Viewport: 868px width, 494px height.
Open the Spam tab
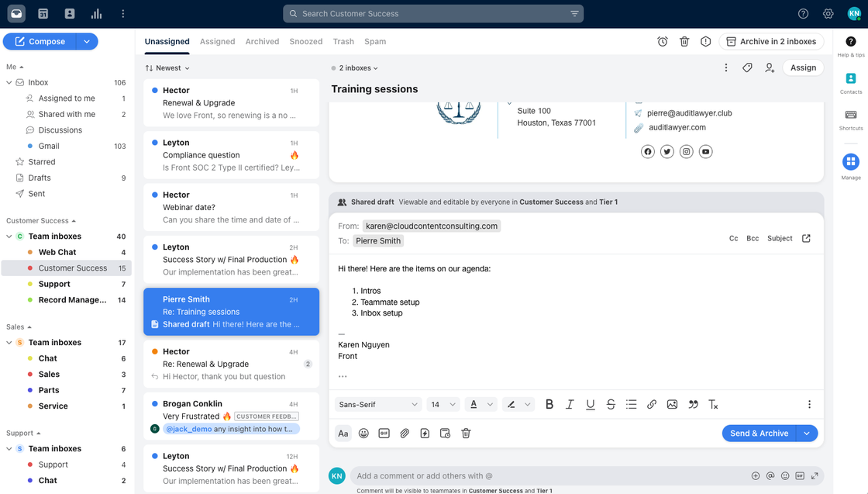click(x=375, y=41)
